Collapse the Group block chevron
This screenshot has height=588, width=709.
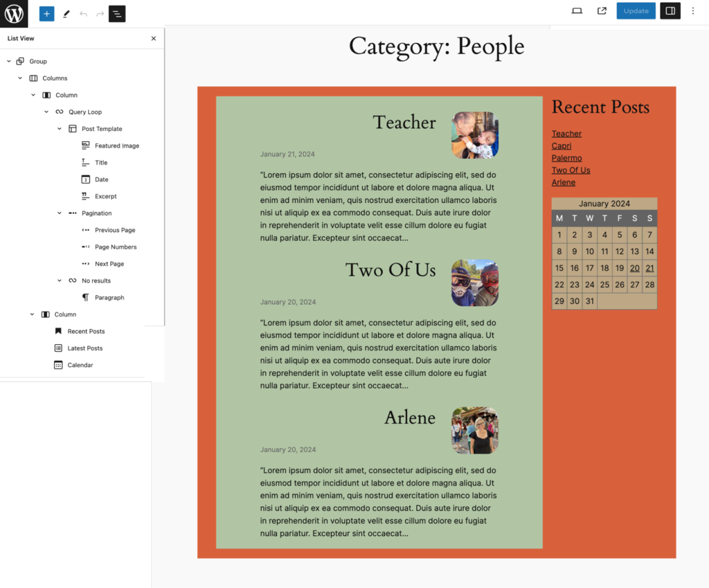[8, 61]
